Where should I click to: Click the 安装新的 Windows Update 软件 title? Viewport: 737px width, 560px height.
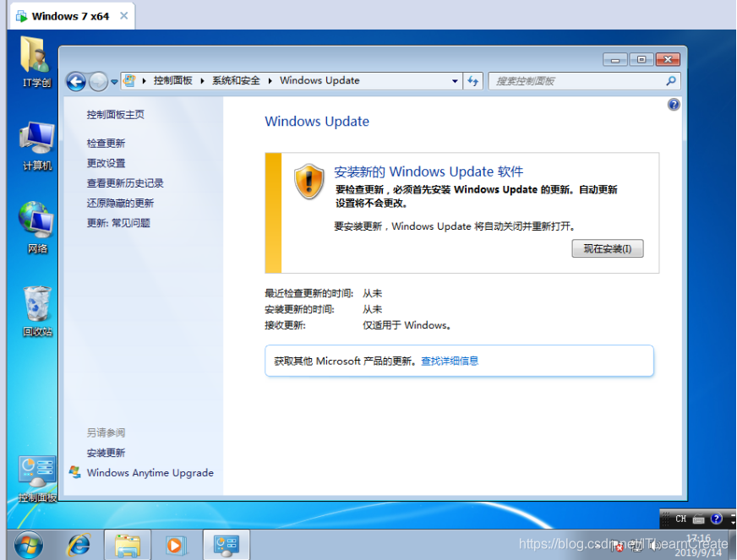(x=429, y=171)
